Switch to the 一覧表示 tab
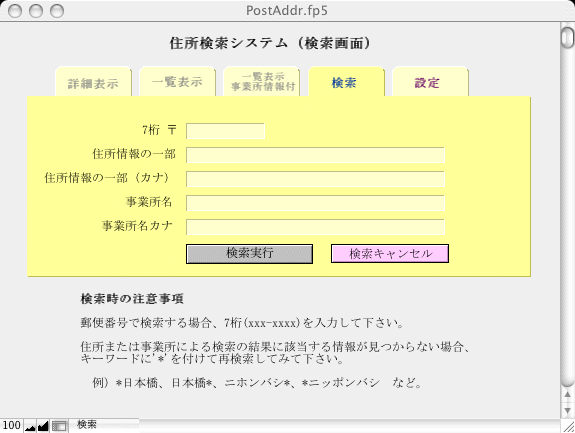575x433 pixels. pos(177,82)
